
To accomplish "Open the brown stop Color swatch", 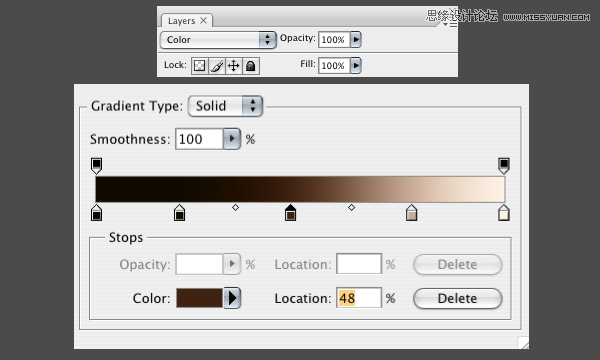I will click(199, 298).
